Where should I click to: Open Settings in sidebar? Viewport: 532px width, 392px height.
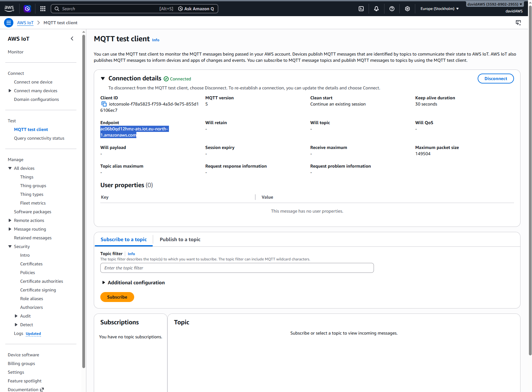[16, 372]
